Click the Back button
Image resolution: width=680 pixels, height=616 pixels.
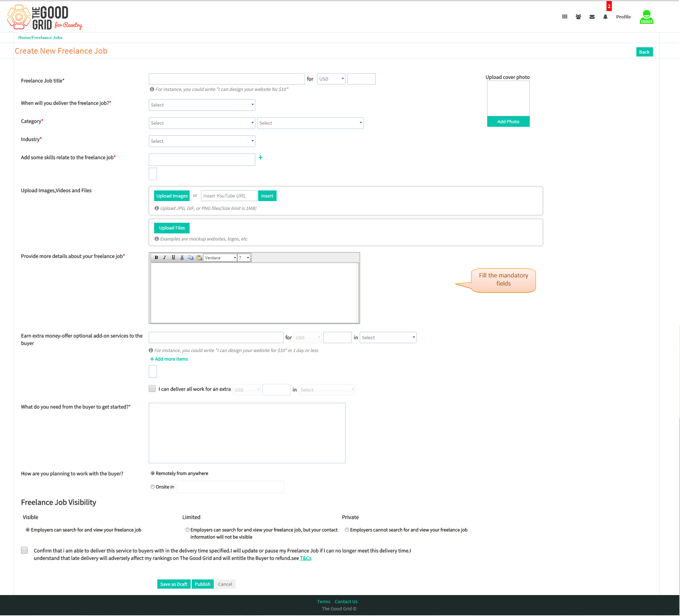(x=644, y=52)
